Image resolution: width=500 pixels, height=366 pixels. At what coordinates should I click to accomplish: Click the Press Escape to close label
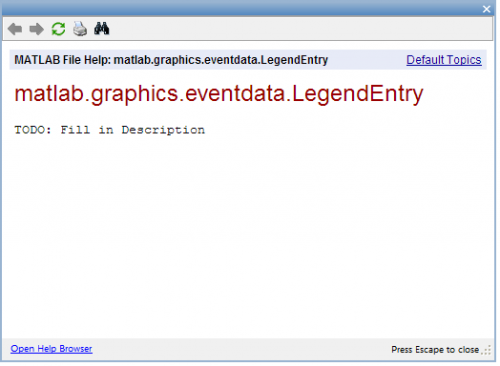(435, 350)
